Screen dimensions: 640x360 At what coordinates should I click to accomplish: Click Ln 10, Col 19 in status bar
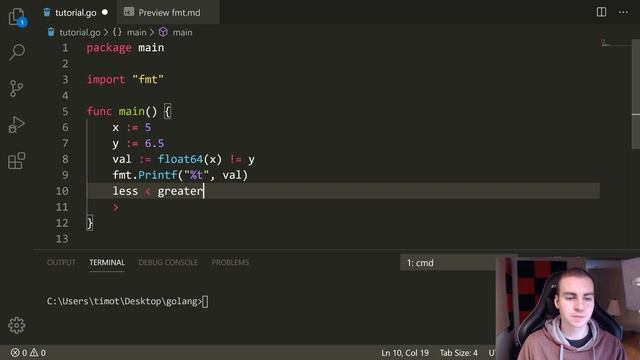(x=405, y=353)
